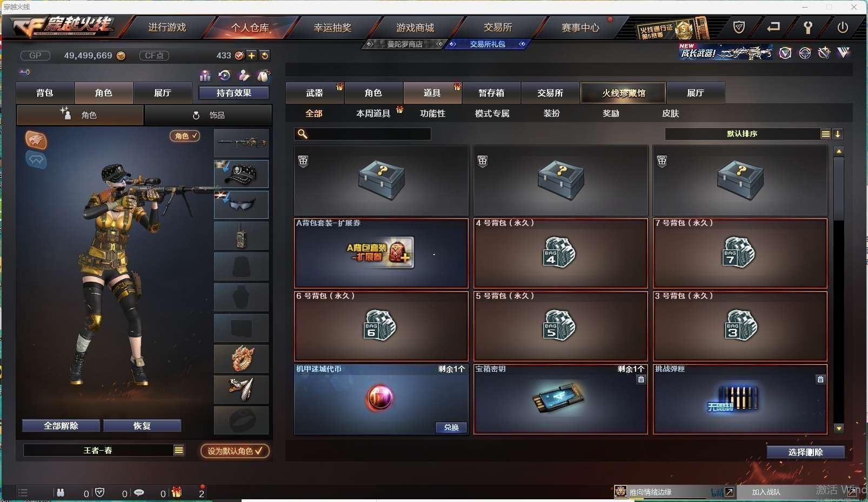
Task: Toggle the 角色 checkmark pill over character
Action: point(185,136)
